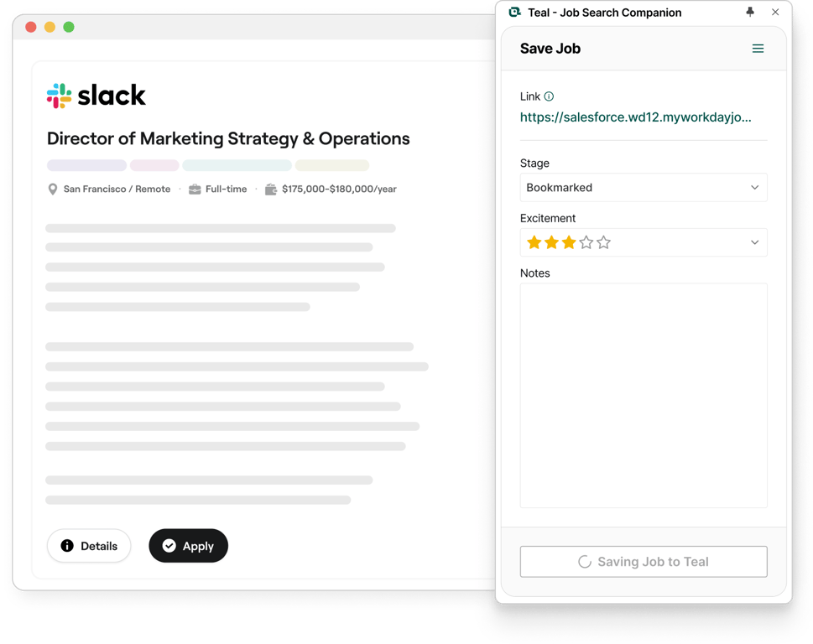Click the red close window button
Viewport: 813px width, 644px height.
pyautogui.click(x=30, y=27)
